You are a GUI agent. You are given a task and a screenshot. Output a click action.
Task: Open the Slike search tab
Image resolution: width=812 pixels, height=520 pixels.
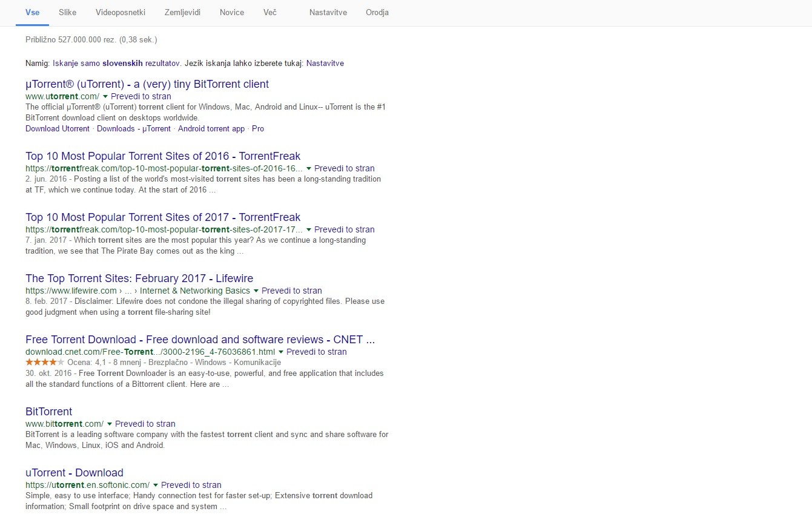point(68,12)
